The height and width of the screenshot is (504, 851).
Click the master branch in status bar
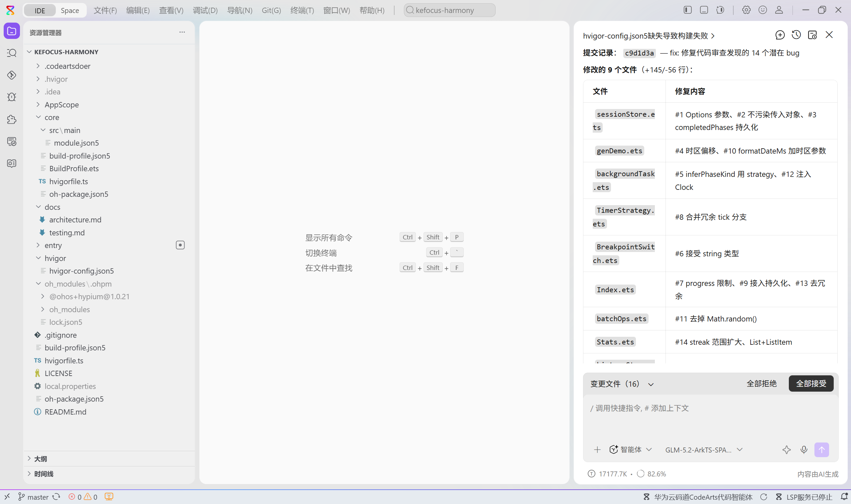coord(33,497)
